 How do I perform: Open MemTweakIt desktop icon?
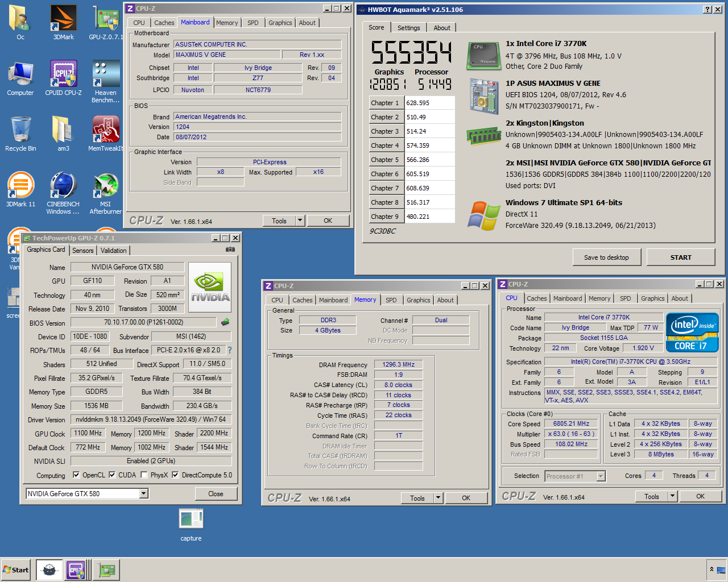106,133
